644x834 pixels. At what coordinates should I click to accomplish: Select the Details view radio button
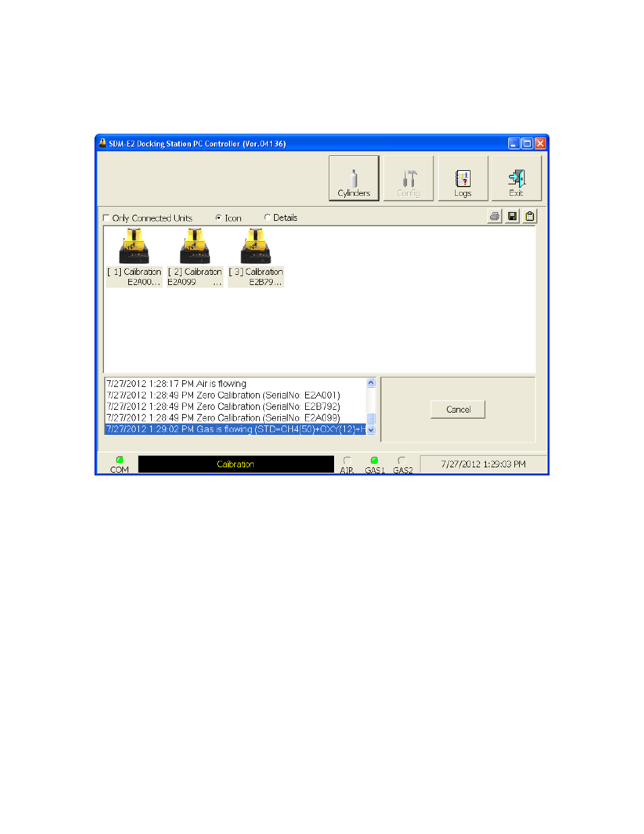point(267,217)
